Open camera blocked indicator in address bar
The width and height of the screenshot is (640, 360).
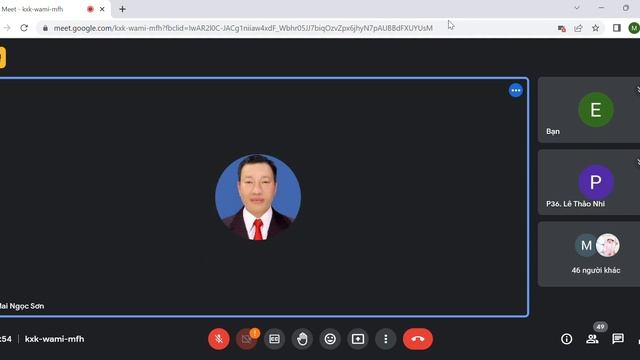point(562,28)
